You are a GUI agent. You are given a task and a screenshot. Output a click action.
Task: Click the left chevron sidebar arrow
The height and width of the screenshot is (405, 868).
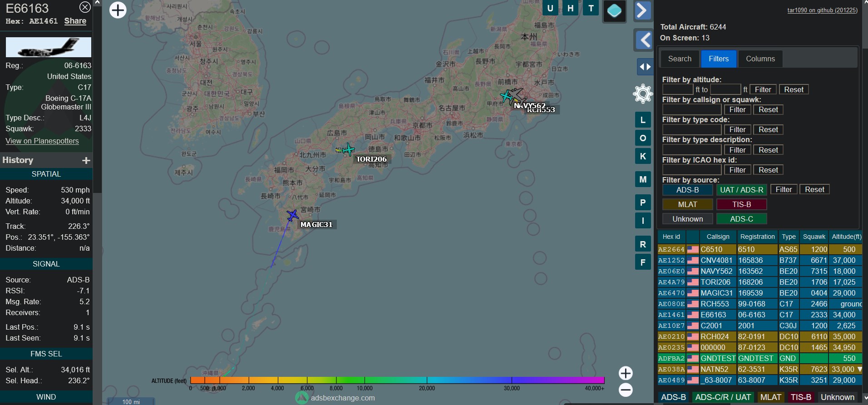(x=644, y=40)
